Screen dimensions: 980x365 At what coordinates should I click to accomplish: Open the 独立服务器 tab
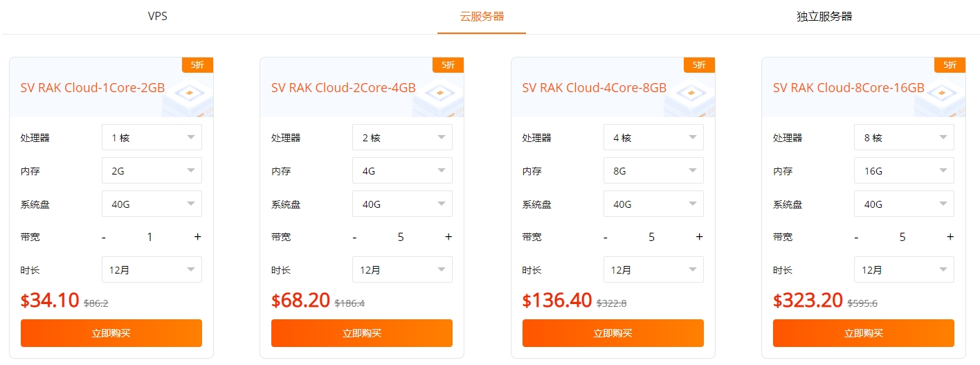point(824,17)
